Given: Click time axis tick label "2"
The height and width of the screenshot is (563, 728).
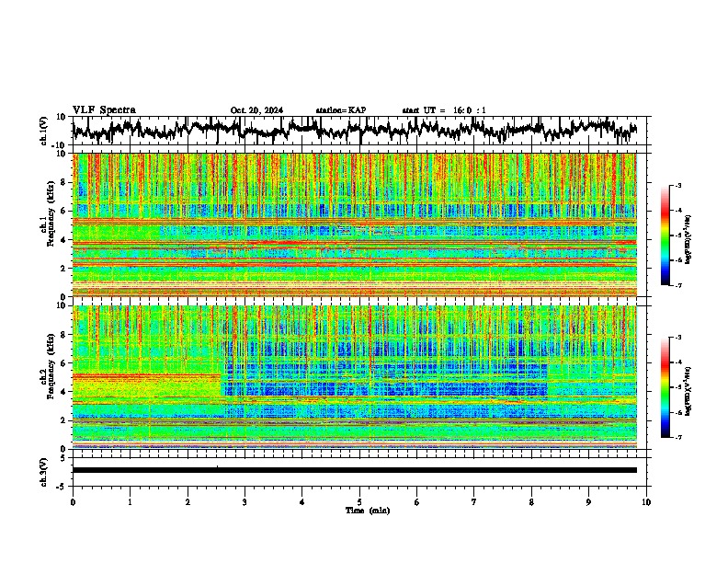Looking at the screenshot, I should click(x=188, y=502).
